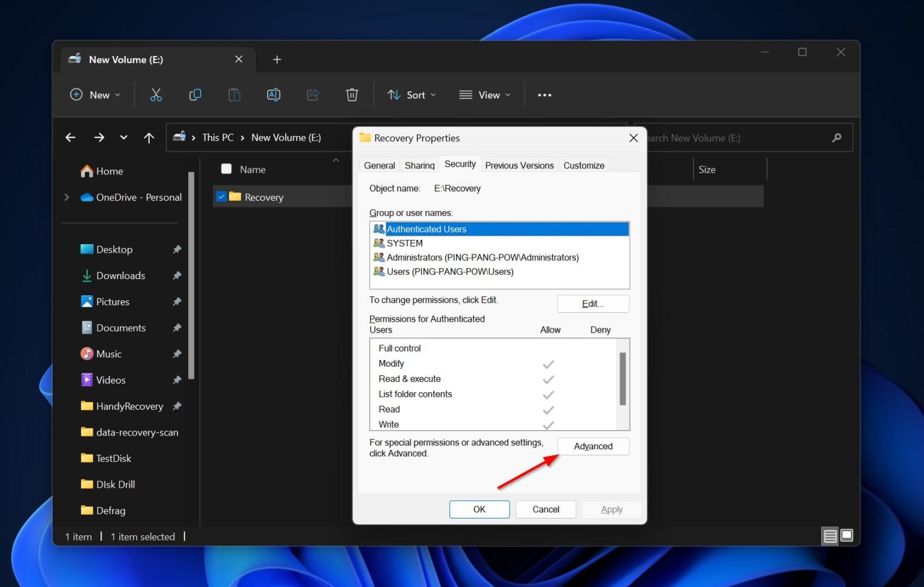Click the Advanced button for special permissions
The width and height of the screenshot is (924, 587).
tap(593, 446)
